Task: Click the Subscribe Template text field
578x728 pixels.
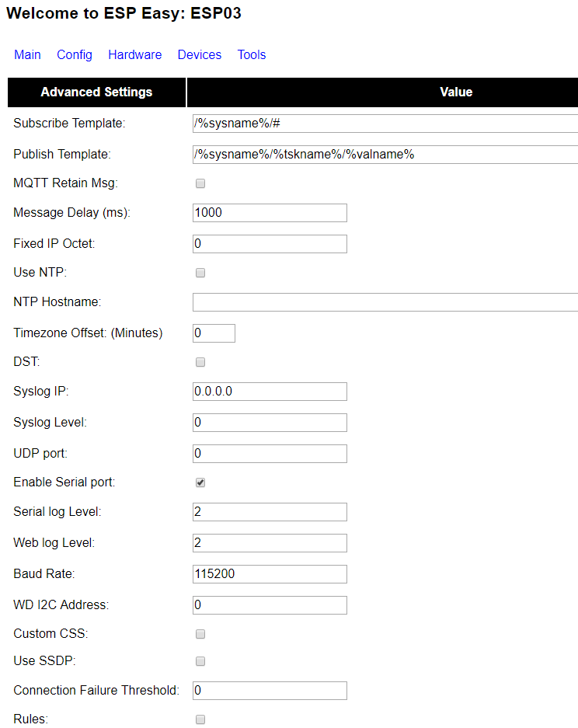Action: [385, 124]
